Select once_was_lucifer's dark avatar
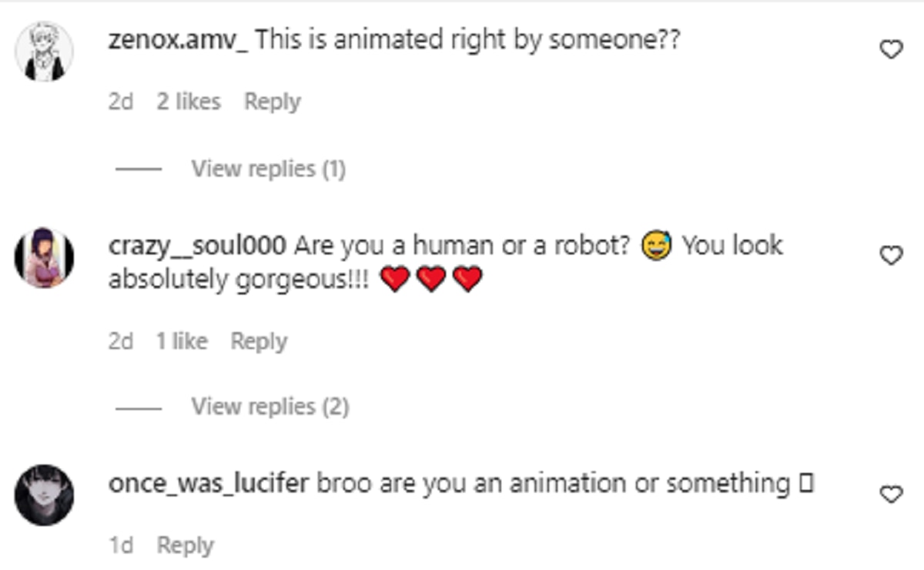This screenshot has width=924, height=570. (x=45, y=495)
